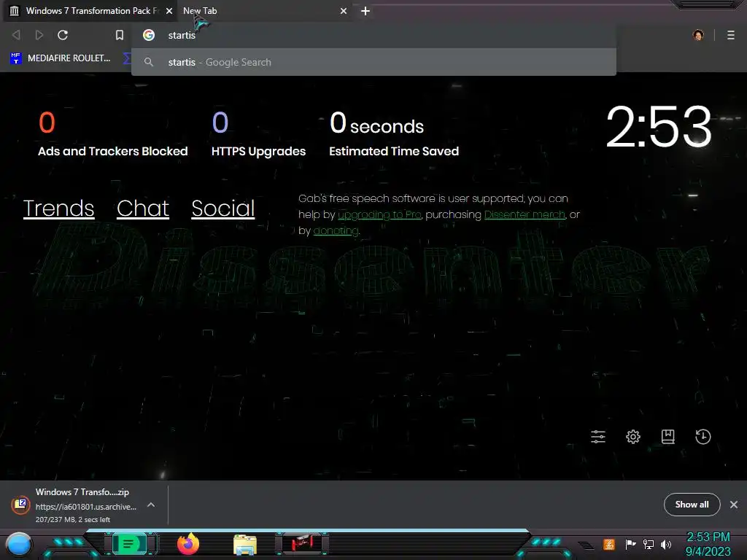Open the network tray icon
This screenshot has height=560, width=747.
coord(648,544)
